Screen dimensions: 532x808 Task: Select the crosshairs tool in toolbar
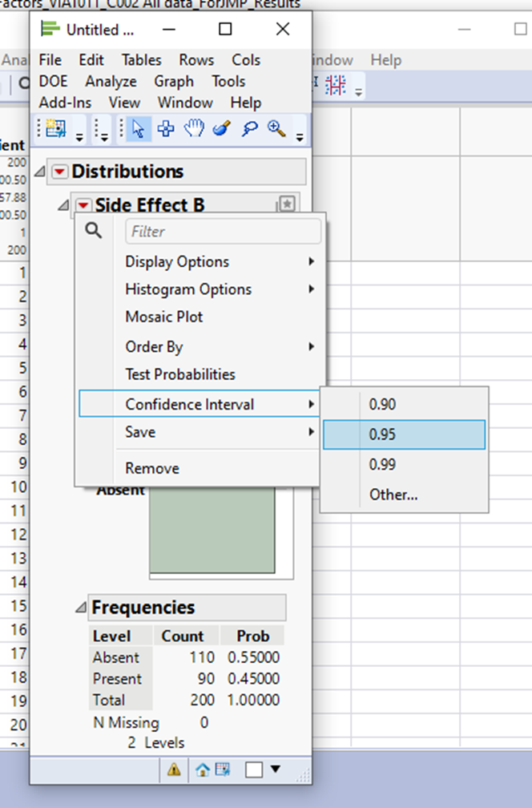pos(166,130)
